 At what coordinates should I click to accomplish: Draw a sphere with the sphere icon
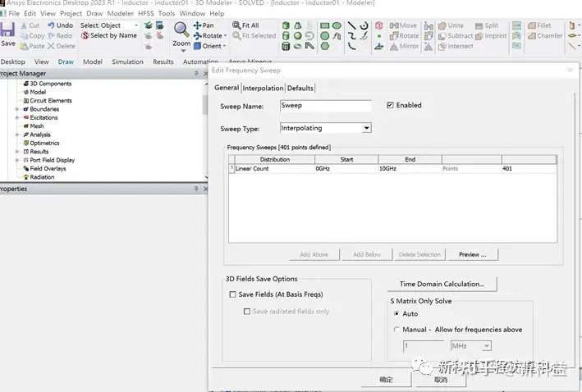298,35
